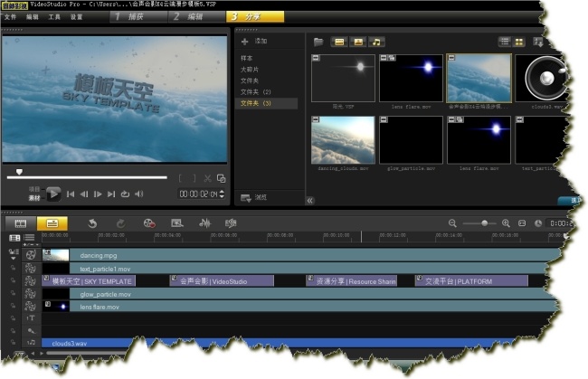Image resolution: width=588 pixels, height=379 pixels.
Task: Decrease the timecode with the down arrow
Action: 222,196
